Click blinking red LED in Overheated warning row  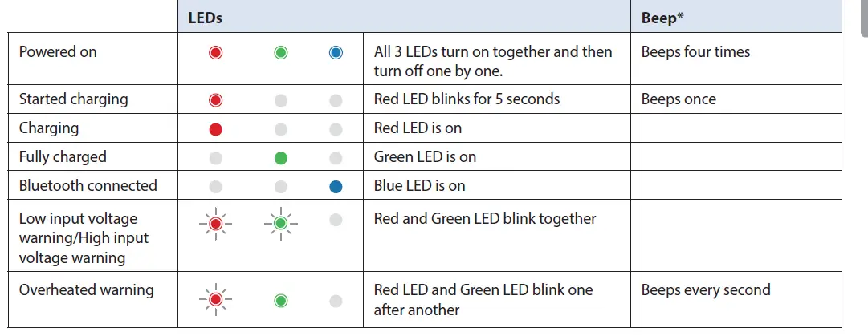[x=215, y=301]
